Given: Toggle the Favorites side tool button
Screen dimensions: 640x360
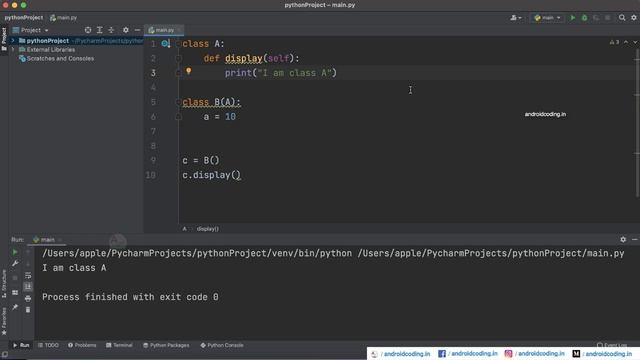Looking at the screenshot, I should (x=4, y=321).
